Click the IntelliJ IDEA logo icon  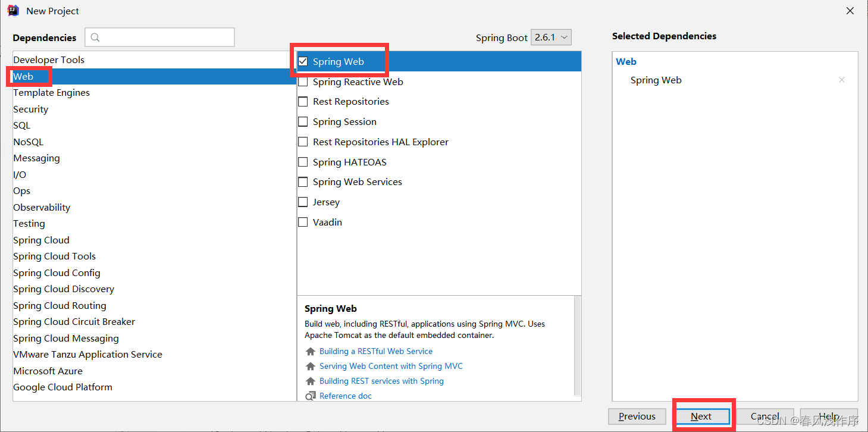click(x=13, y=11)
